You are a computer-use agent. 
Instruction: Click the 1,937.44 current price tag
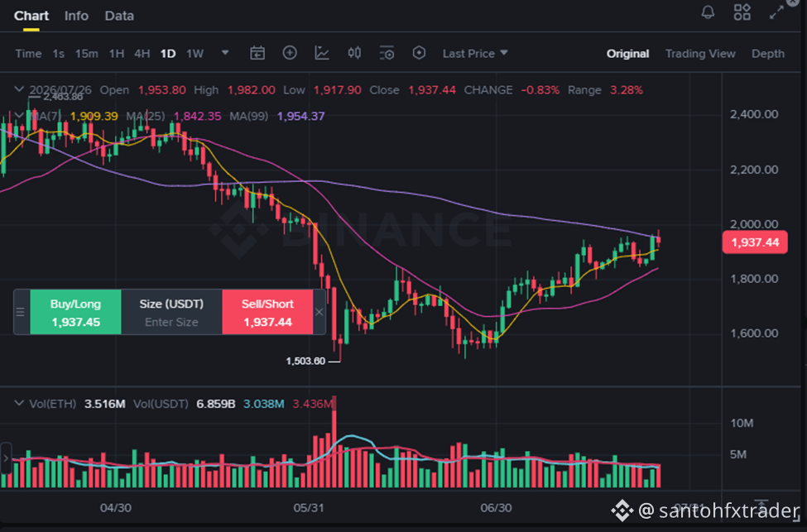tap(755, 242)
